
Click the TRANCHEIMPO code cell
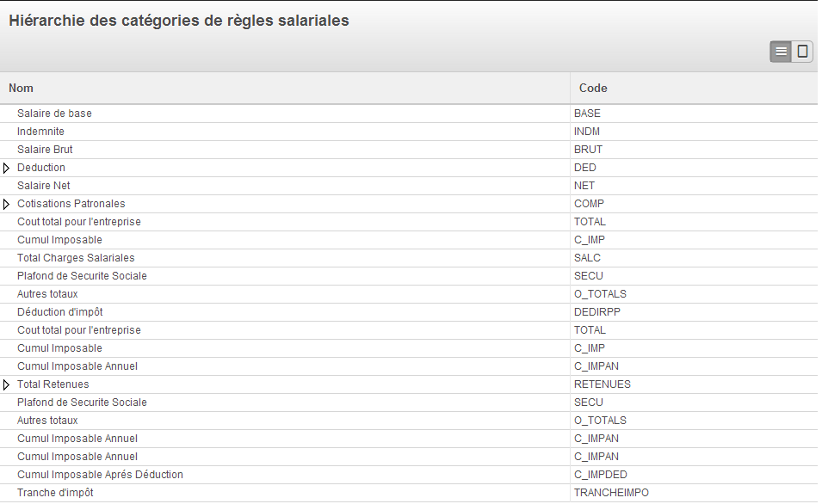(x=611, y=493)
